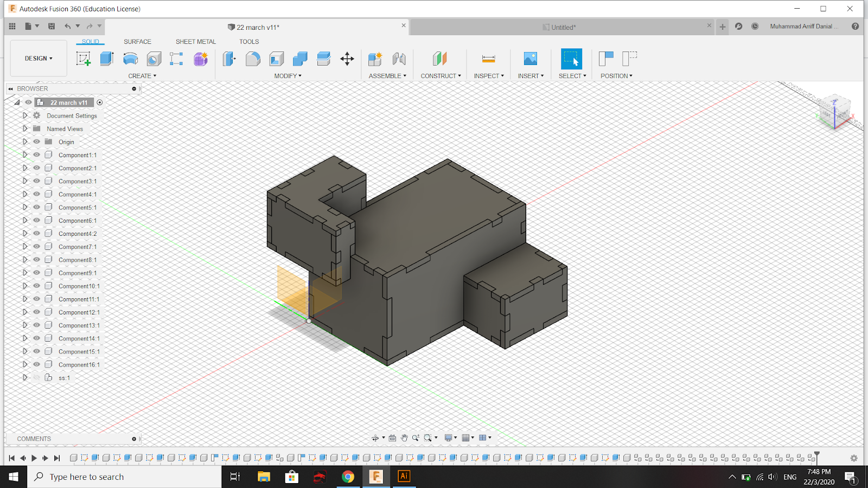This screenshot has width=868, height=488.
Task: Toggle visibility of Component1:1
Action: 36,155
